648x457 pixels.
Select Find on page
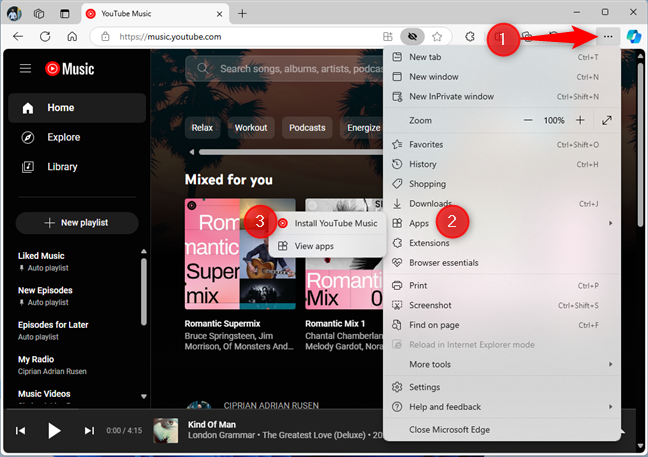point(502,325)
